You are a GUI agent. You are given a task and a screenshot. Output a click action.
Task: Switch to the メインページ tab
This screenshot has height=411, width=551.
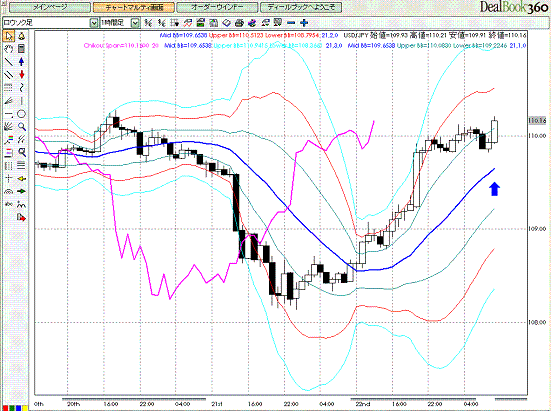[x=50, y=7]
